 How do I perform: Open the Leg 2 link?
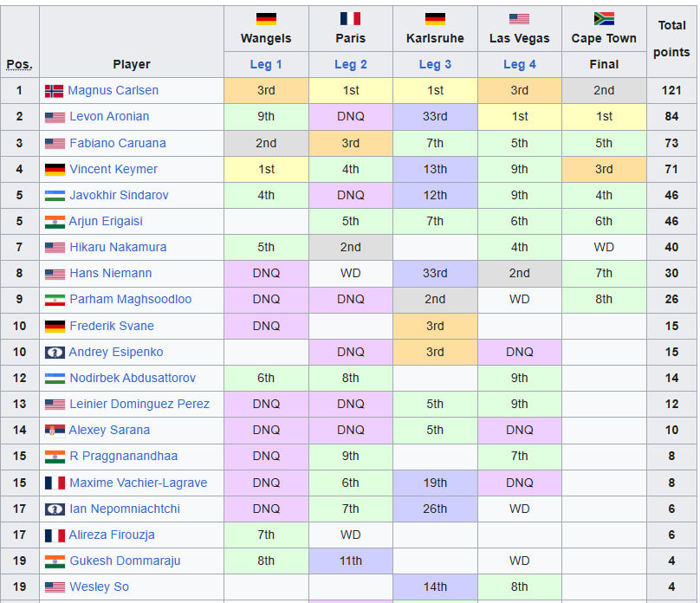351,64
